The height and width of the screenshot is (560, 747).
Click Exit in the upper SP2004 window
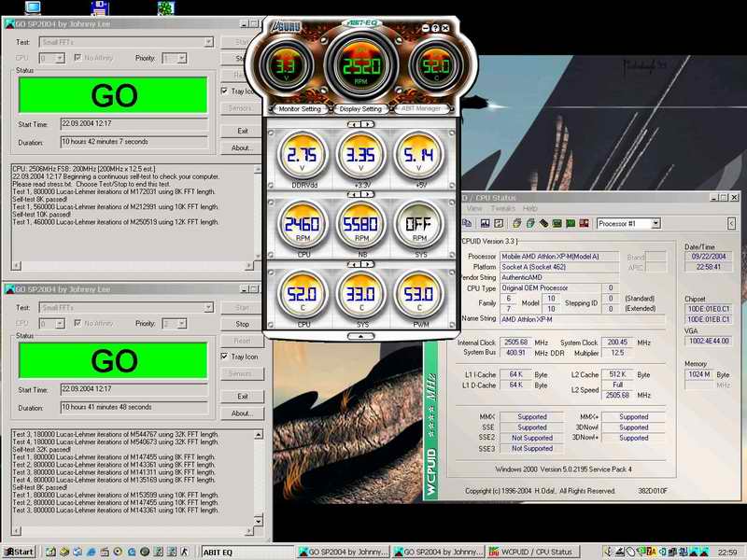click(243, 131)
